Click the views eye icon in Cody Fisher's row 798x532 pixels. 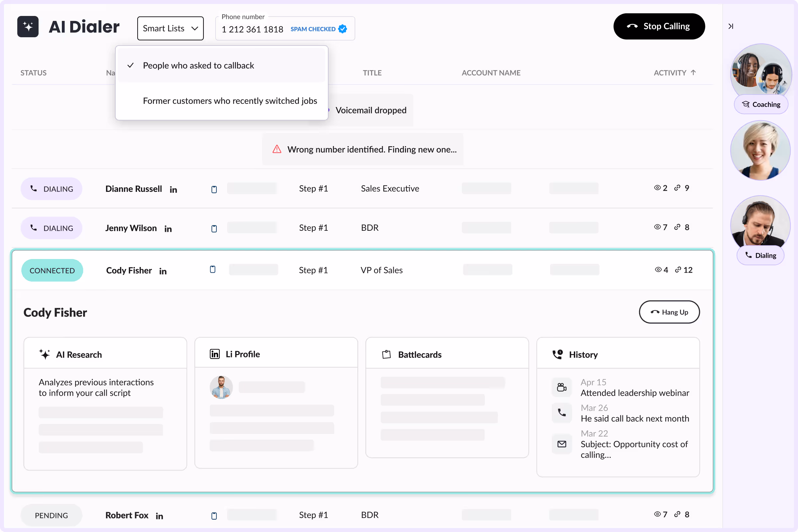(658, 270)
